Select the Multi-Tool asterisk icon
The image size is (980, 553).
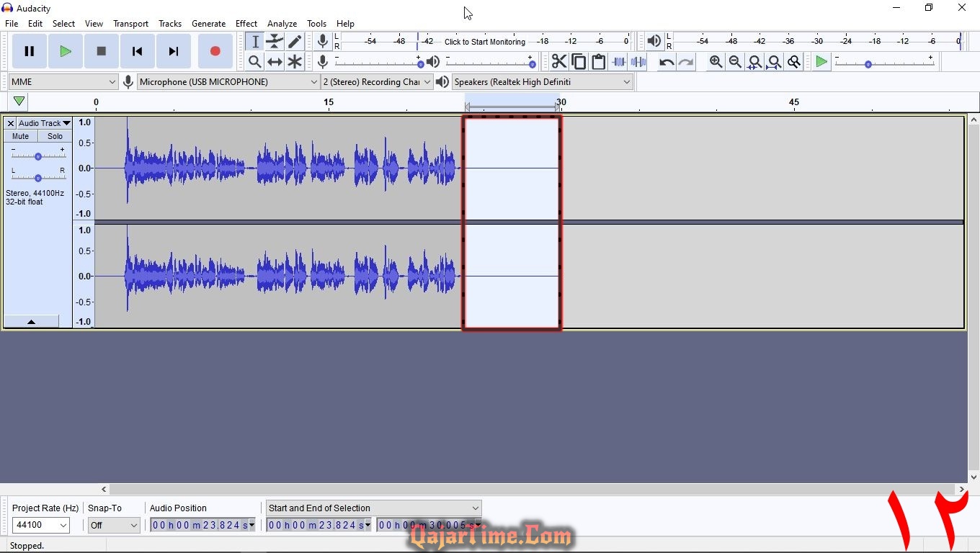[295, 62]
